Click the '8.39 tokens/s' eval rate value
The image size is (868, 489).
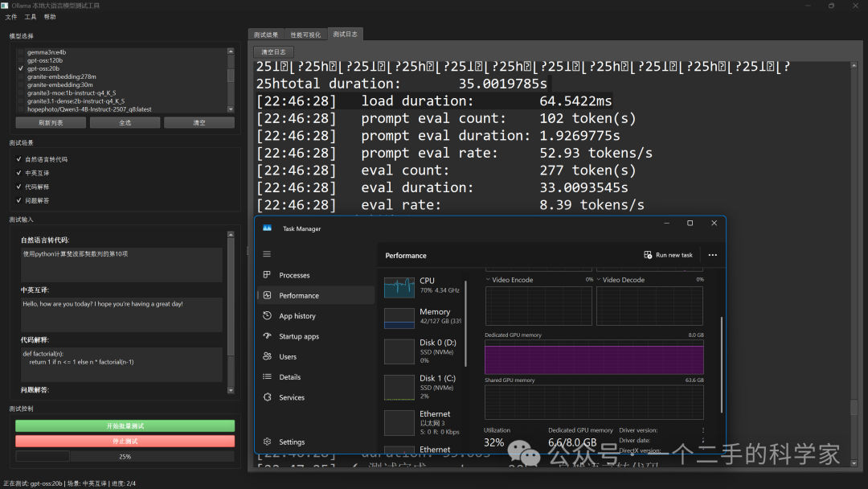coord(592,205)
